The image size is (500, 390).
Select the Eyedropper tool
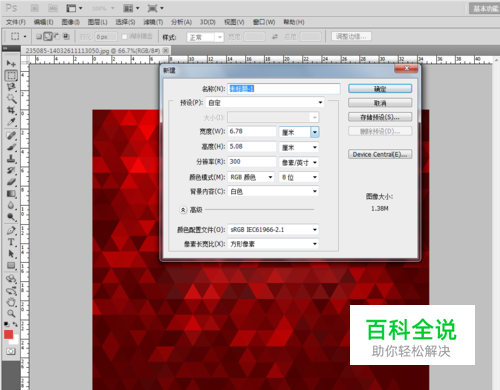[x=11, y=122]
